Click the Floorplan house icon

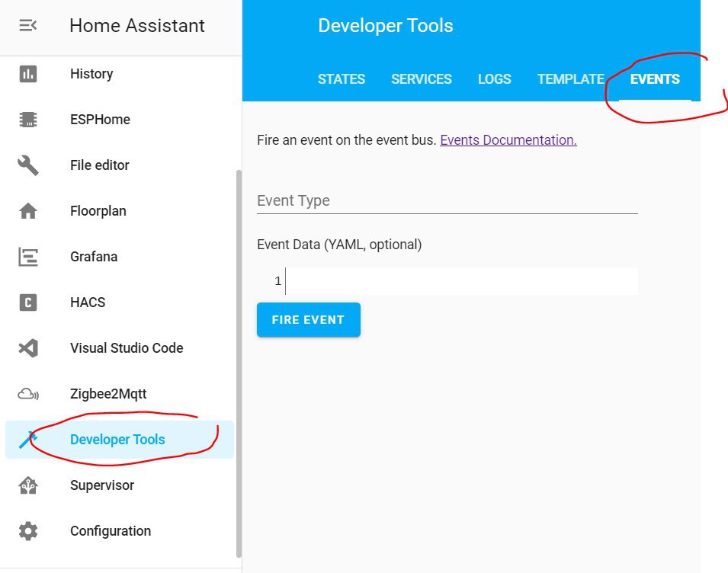28,210
